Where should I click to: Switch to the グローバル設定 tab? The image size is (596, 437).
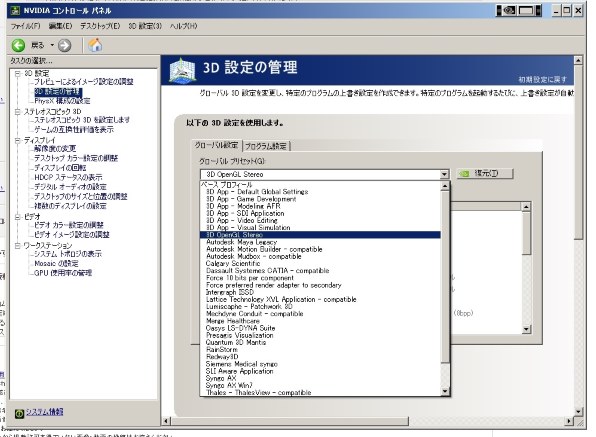(x=216, y=146)
